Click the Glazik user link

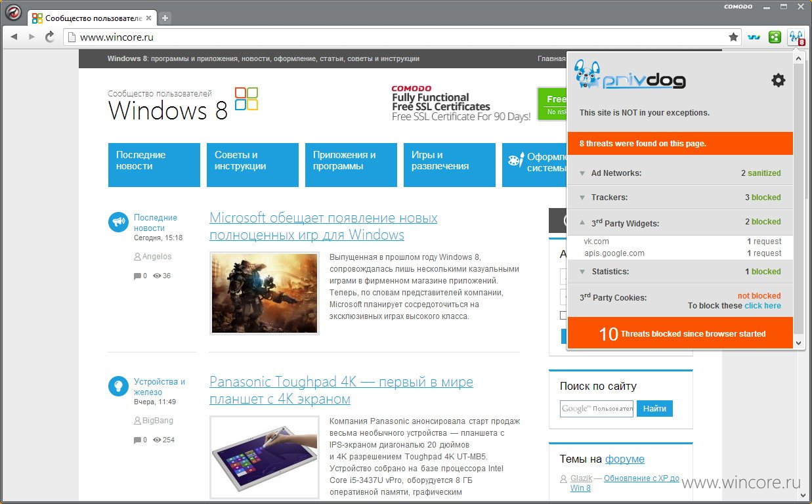pos(582,479)
